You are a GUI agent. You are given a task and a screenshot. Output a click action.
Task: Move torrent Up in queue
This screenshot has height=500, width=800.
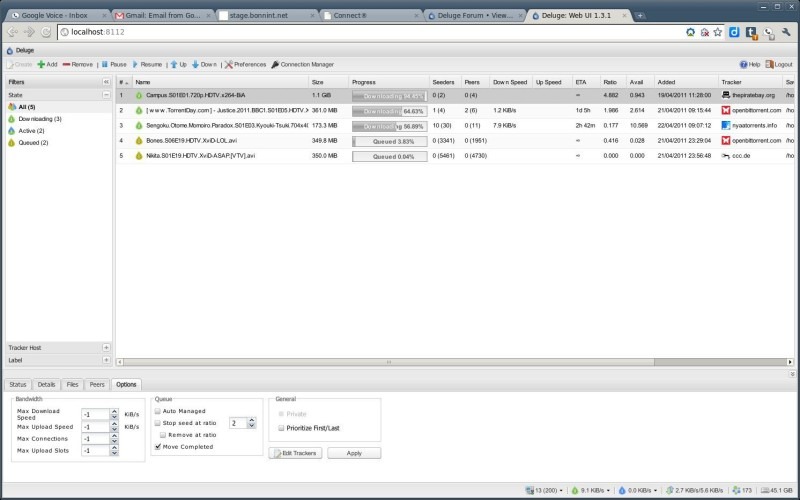(x=179, y=65)
